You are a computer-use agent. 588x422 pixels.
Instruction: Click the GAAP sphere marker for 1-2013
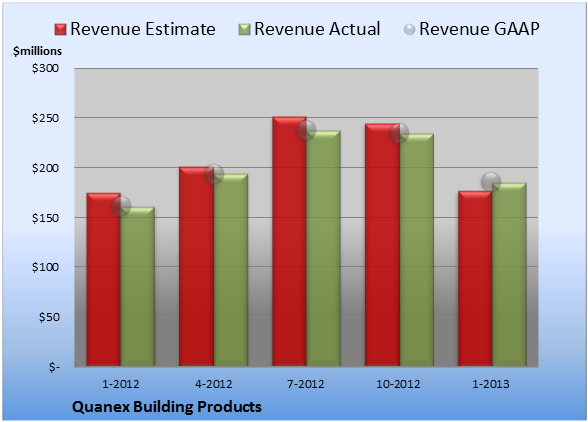coord(491,182)
